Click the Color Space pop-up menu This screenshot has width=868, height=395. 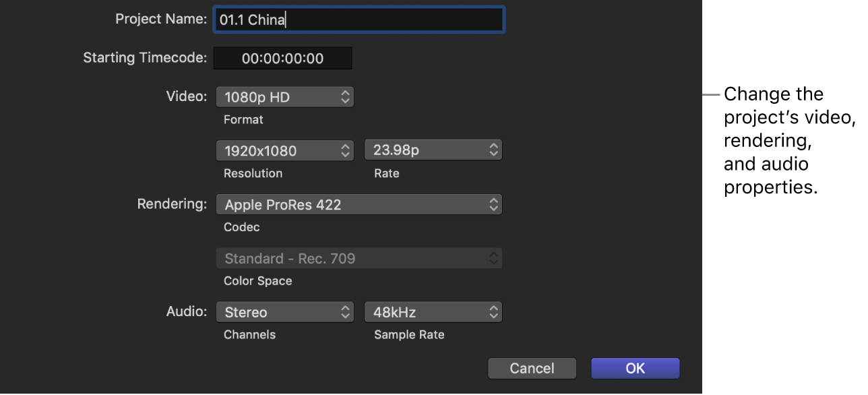coord(359,258)
